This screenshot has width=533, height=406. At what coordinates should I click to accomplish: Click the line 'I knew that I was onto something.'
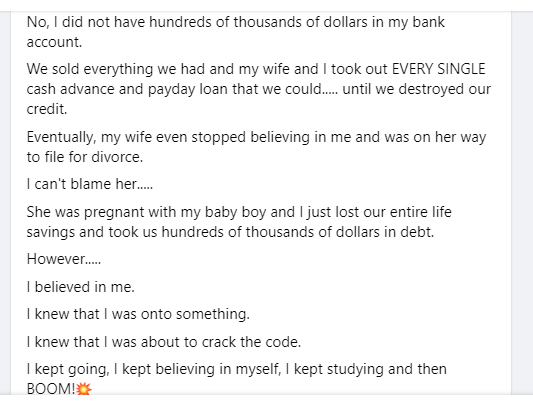click(x=138, y=314)
